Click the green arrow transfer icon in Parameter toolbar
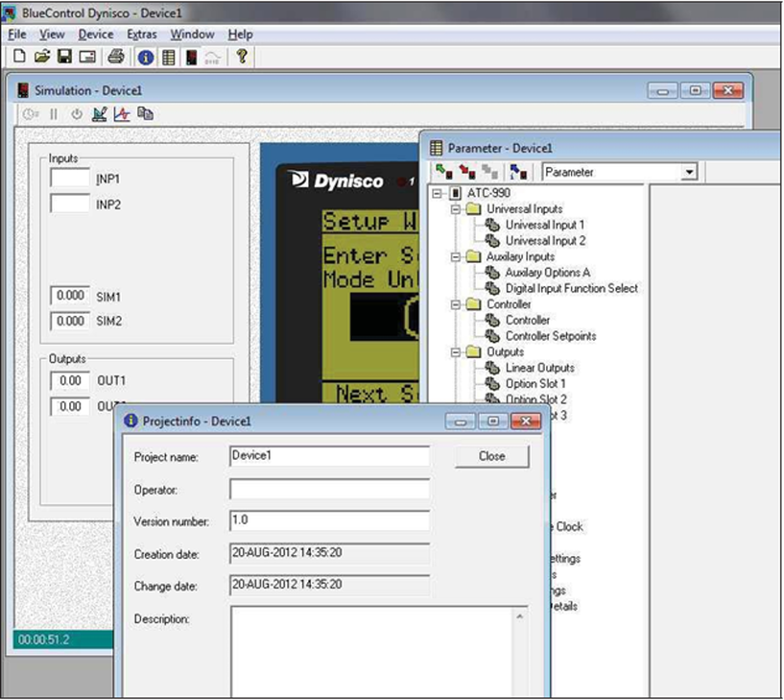784x700 pixels. (443, 172)
